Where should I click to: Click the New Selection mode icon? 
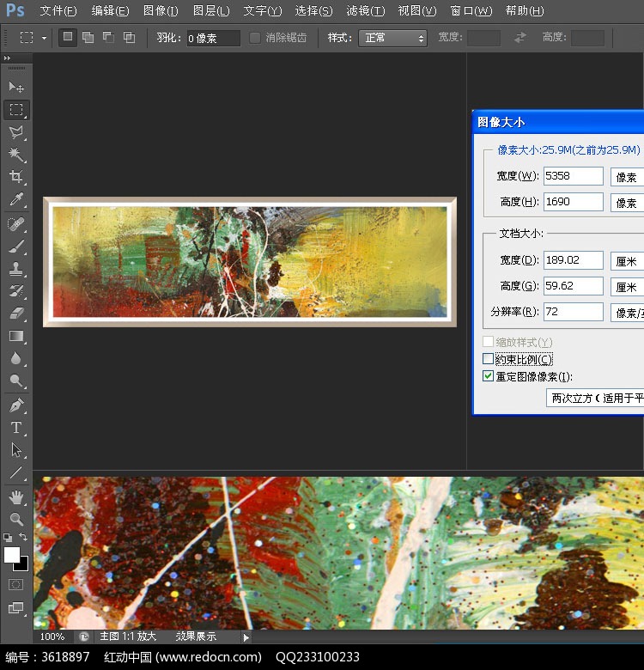pos(68,37)
